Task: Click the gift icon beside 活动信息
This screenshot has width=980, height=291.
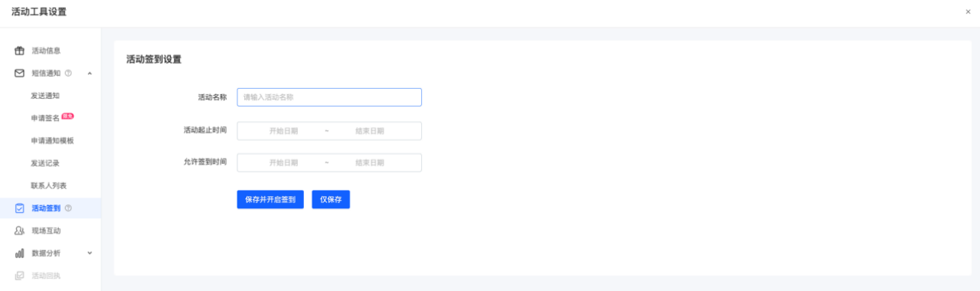Action: (x=20, y=51)
